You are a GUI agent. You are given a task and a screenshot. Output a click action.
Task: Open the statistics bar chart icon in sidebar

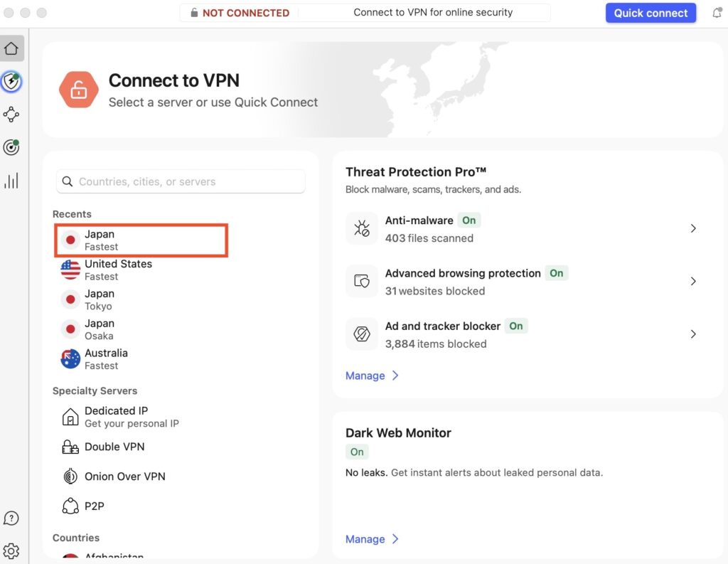point(11,181)
